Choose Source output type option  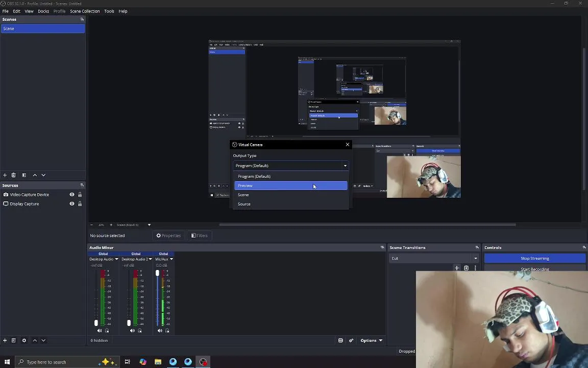point(290,204)
